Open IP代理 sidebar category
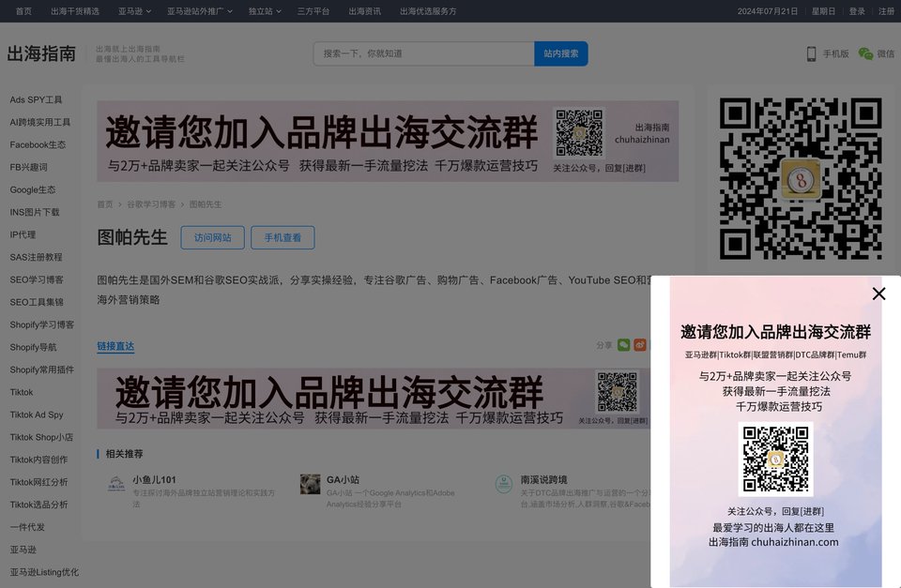Image resolution: width=901 pixels, height=588 pixels. click(23, 234)
